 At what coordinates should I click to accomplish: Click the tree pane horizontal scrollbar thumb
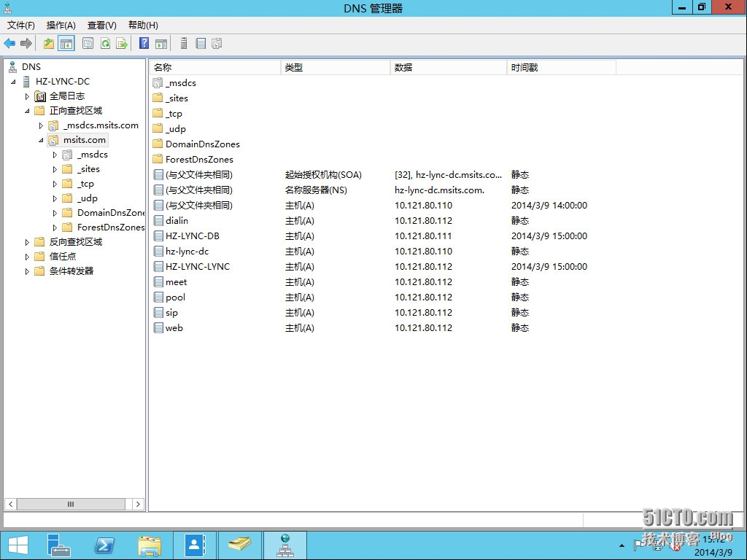click(x=71, y=504)
